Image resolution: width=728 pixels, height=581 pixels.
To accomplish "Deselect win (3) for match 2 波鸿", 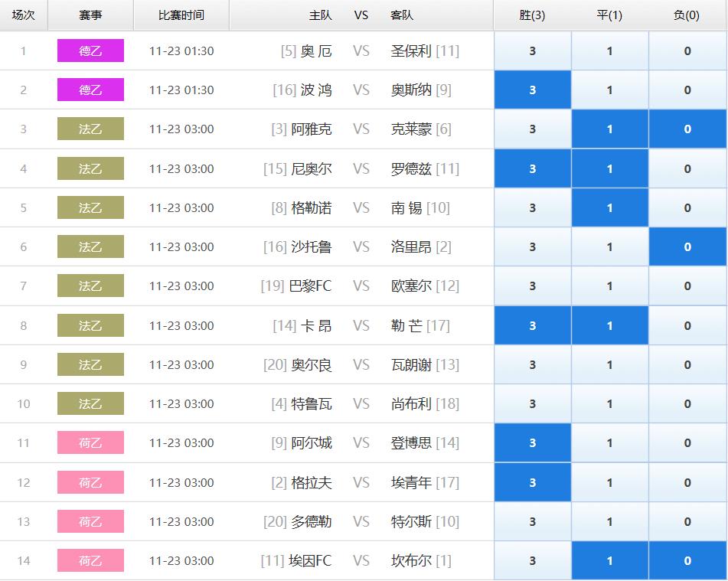I will click(x=533, y=90).
